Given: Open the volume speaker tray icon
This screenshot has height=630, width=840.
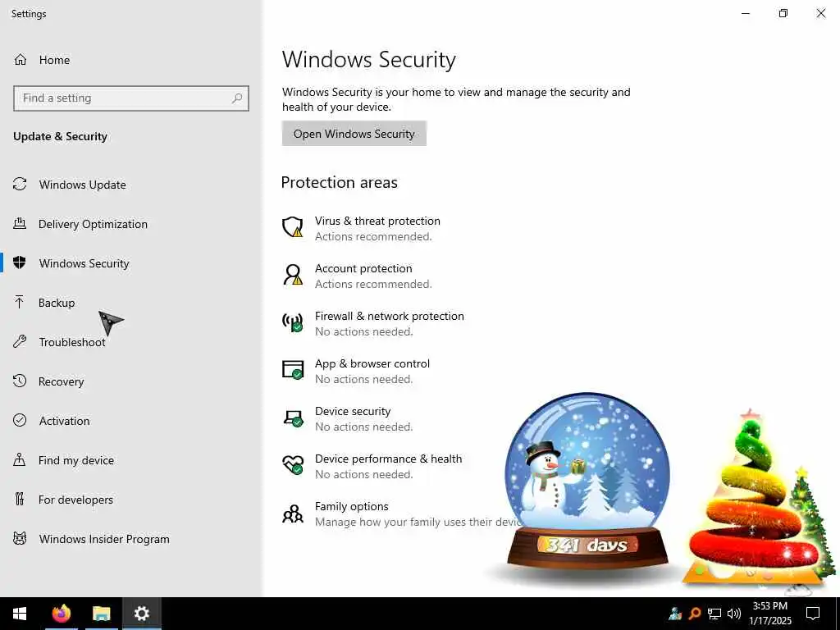Looking at the screenshot, I should tap(734, 614).
